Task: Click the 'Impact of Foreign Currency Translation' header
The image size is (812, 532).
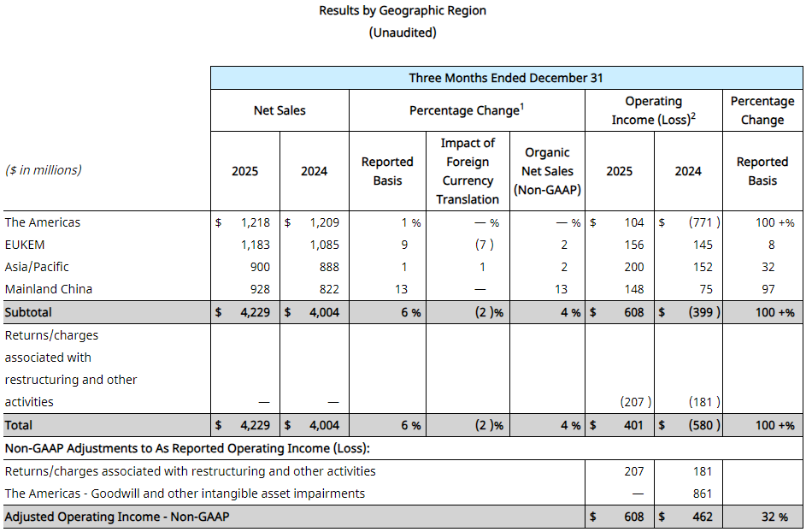Action: coord(468,171)
